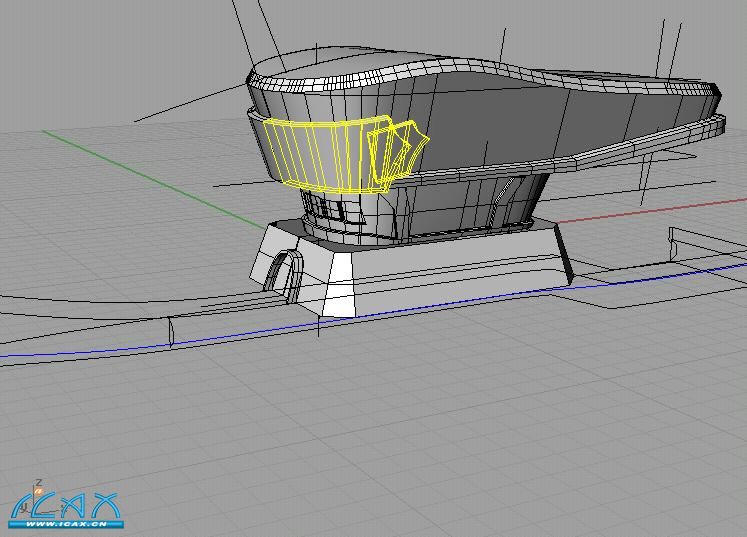This screenshot has height=537, width=747.
Task: Select the small yellow bracket shape
Action: [398, 153]
